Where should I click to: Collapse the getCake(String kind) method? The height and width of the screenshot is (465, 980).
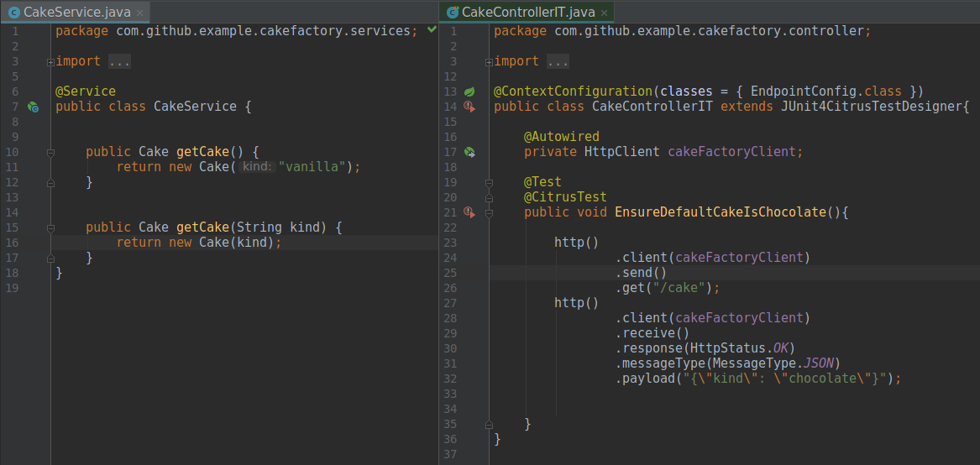click(51, 227)
